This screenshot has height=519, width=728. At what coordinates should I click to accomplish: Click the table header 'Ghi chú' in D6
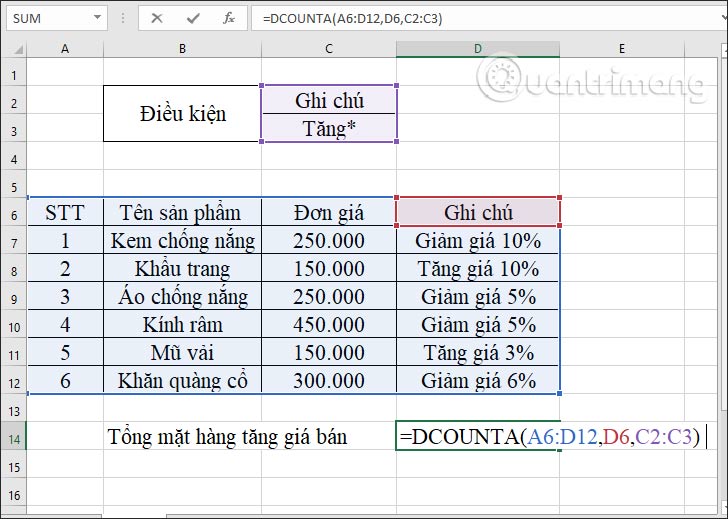(478, 212)
